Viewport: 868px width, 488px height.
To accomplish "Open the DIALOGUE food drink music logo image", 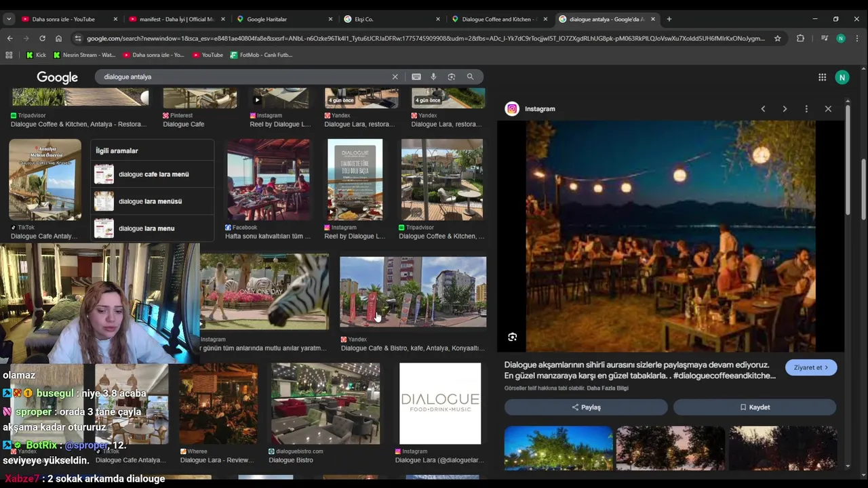I will [x=440, y=403].
